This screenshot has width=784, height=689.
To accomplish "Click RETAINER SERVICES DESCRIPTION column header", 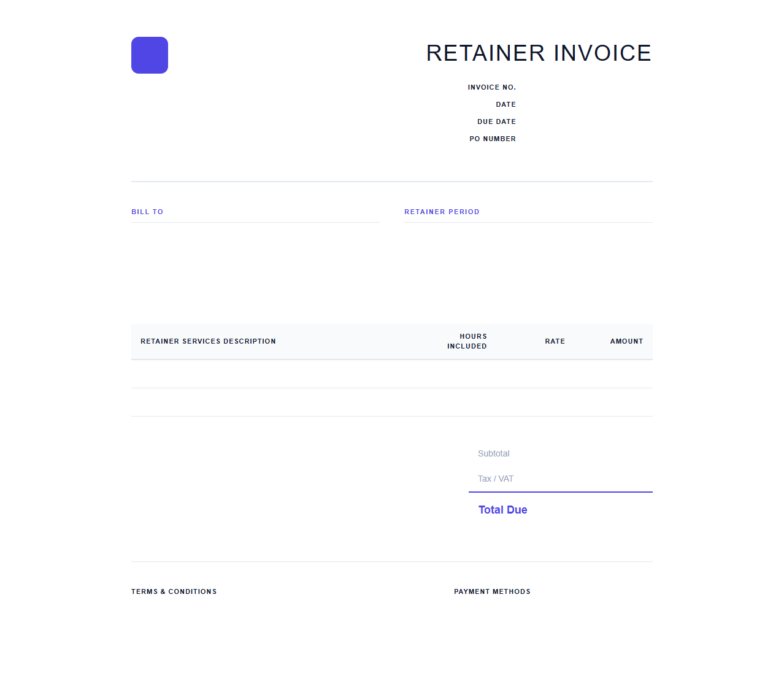I will pyautogui.click(x=208, y=341).
